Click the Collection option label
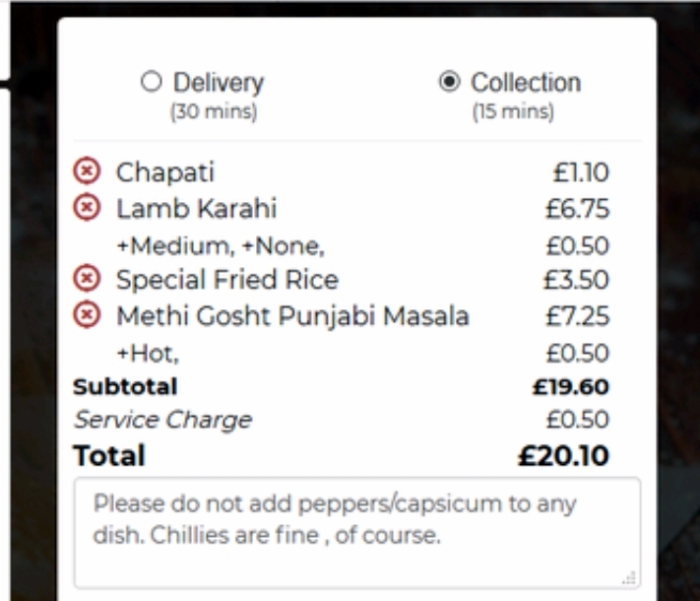Screen dimensions: 700x601 [x=525, y=82]
